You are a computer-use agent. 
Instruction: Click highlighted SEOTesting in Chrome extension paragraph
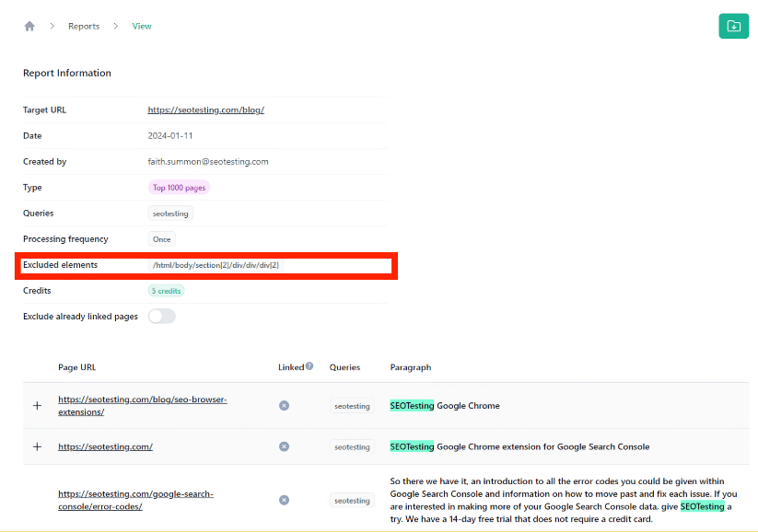pos(412,446)
